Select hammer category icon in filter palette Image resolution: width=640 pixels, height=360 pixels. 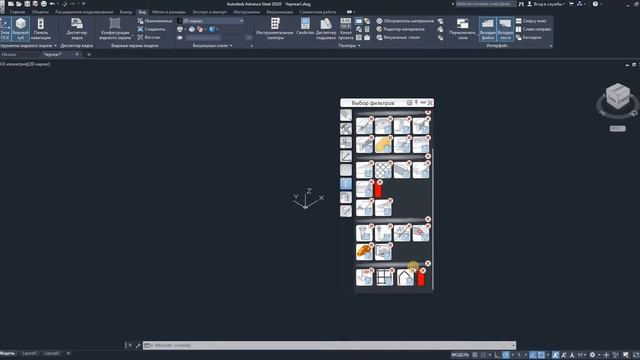pos(346,129)
